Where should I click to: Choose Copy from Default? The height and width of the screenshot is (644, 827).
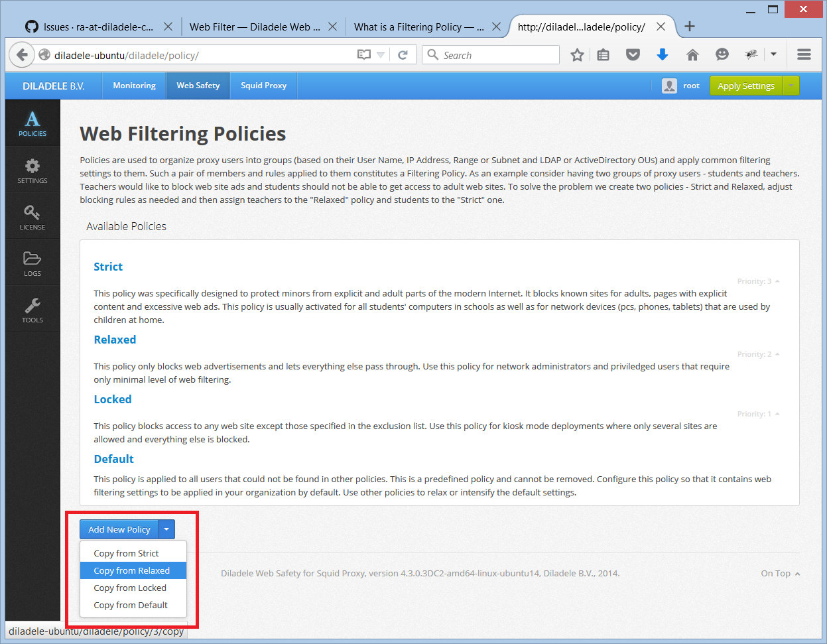click(x=133, y=605)
